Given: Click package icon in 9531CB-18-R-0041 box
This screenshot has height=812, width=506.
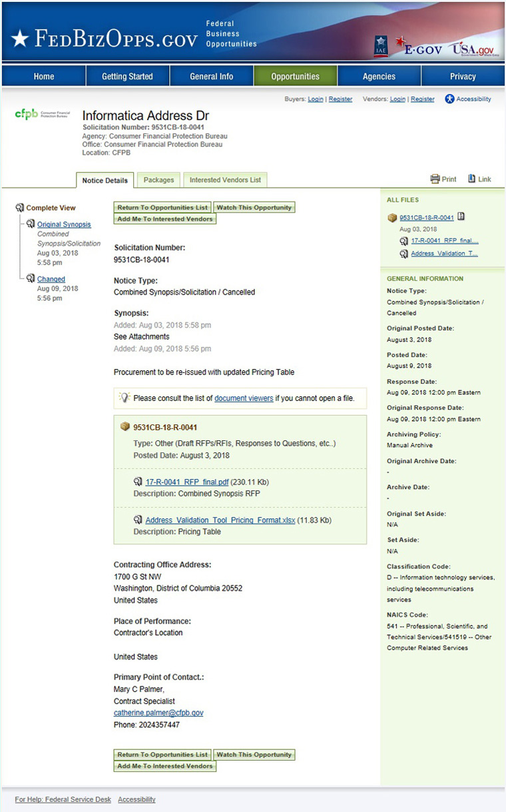Looking at the screenshot, I should (125, 427).
